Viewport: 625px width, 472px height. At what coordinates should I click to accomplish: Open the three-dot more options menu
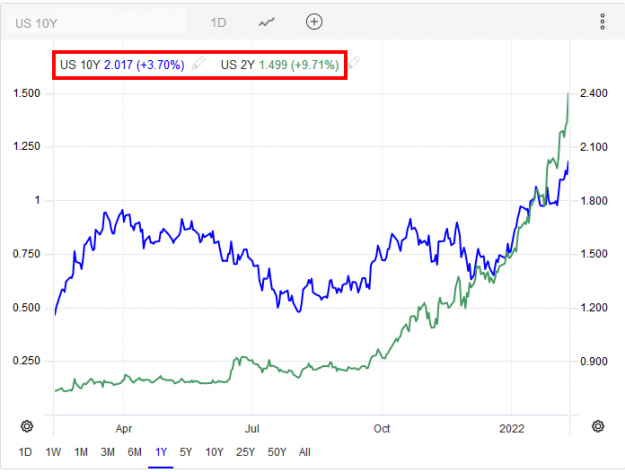point(602,22)
